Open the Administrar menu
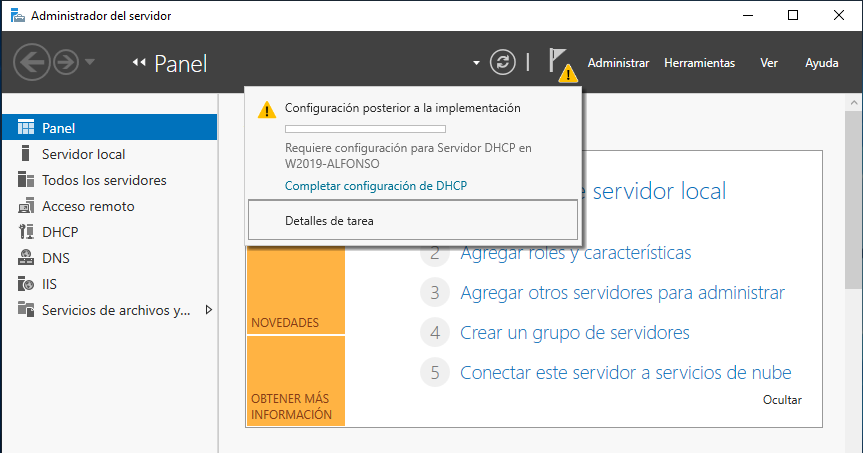 click(x=618, y=63)
